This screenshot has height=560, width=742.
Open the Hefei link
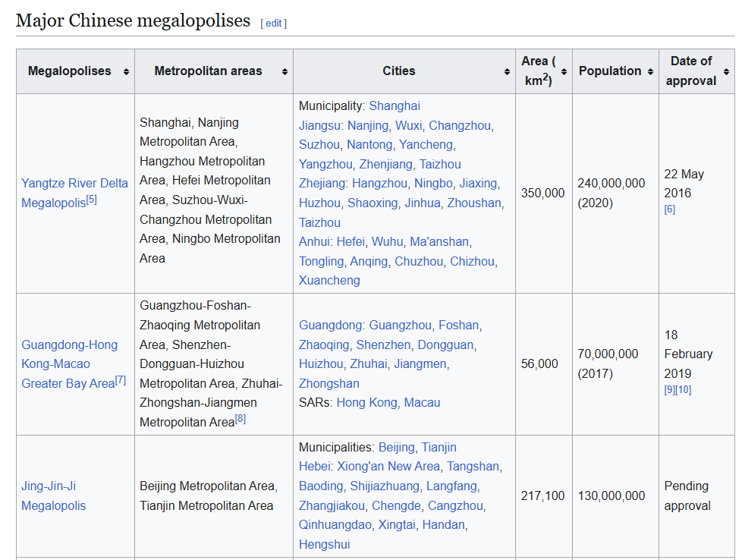click(351, 242)
